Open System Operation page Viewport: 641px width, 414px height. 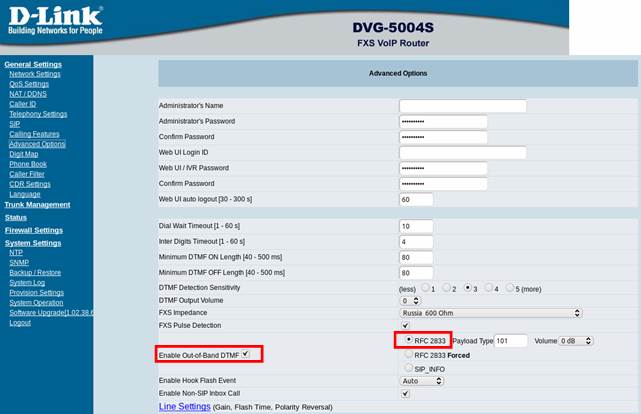click(x=36, y=302)
